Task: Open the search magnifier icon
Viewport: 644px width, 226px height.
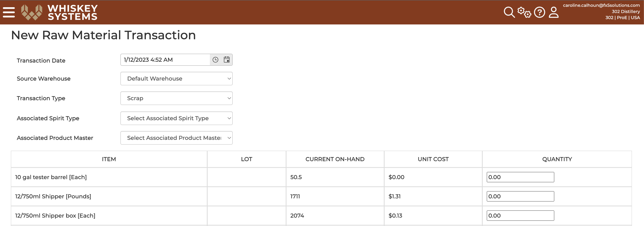Action: point(509,12)
